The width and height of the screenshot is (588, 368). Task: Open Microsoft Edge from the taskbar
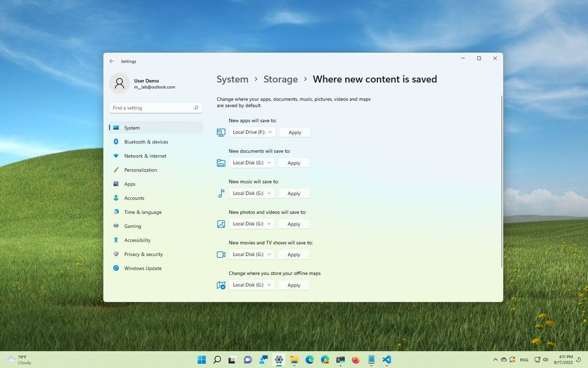click(x=310, y=359)
